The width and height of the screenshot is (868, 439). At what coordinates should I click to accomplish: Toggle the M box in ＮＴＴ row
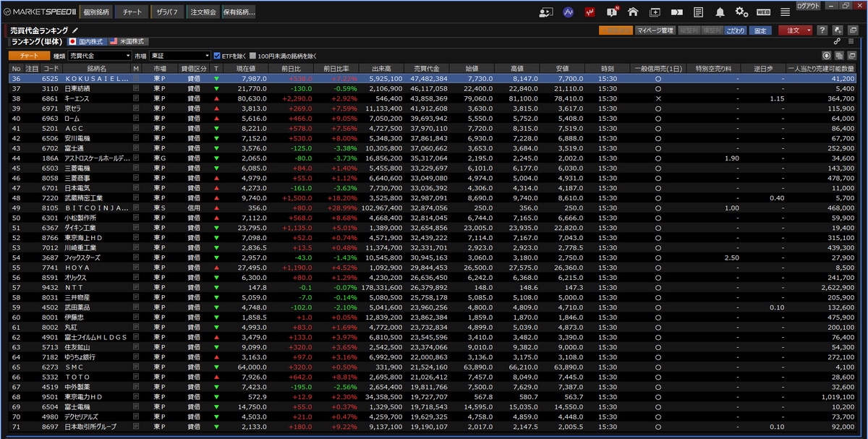pyautogui.click(x=136, y=286)
